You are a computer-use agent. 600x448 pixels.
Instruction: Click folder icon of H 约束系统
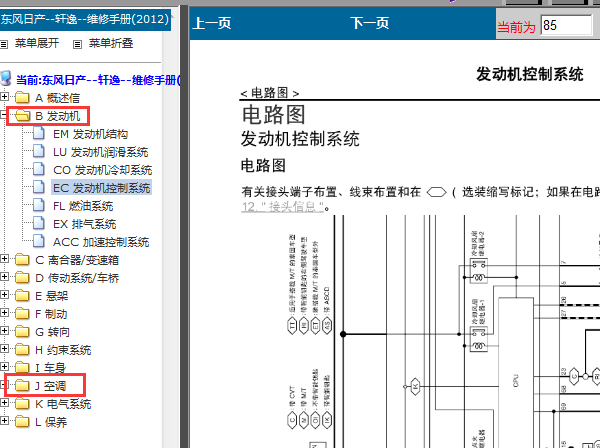coord(22,350)
